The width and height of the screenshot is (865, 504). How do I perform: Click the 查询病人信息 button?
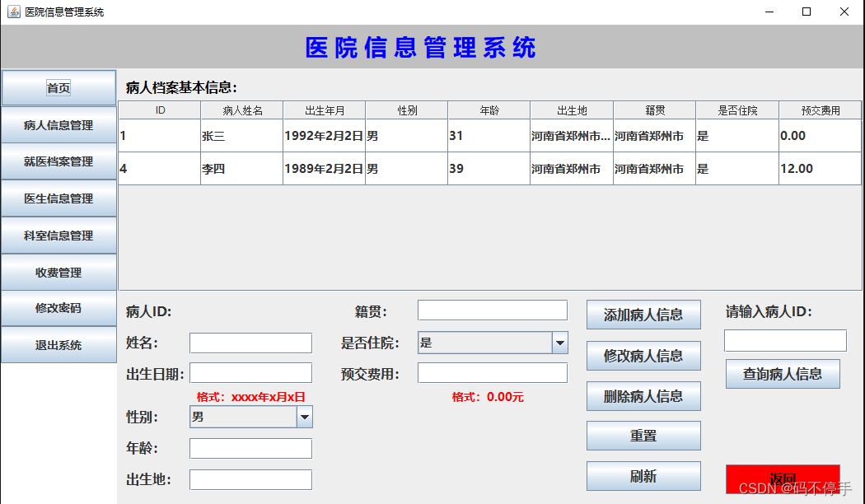click(x=783, y=374)
